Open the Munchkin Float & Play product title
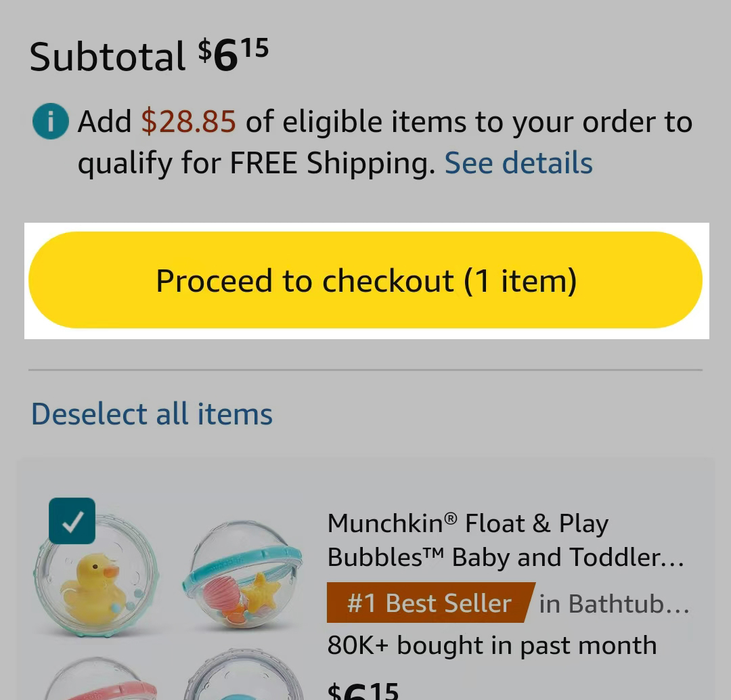Screen dimensions: 731x700 (x=505, y=540)
